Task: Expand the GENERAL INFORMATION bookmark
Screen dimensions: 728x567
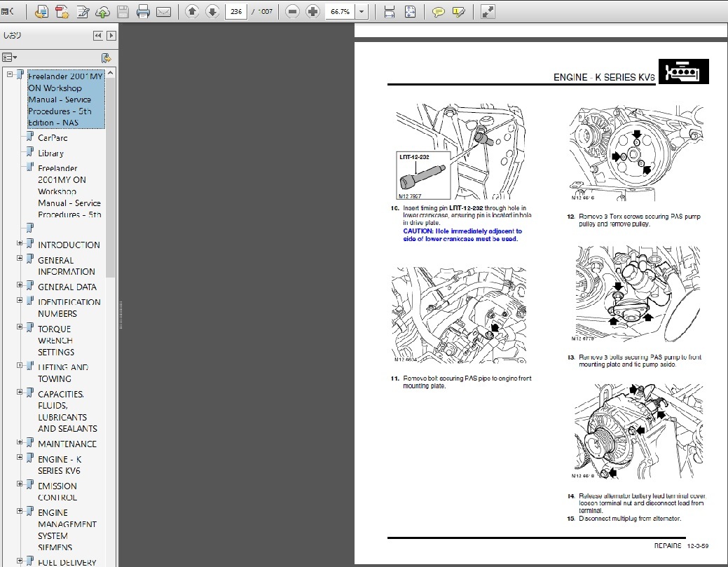Action: 20,258
